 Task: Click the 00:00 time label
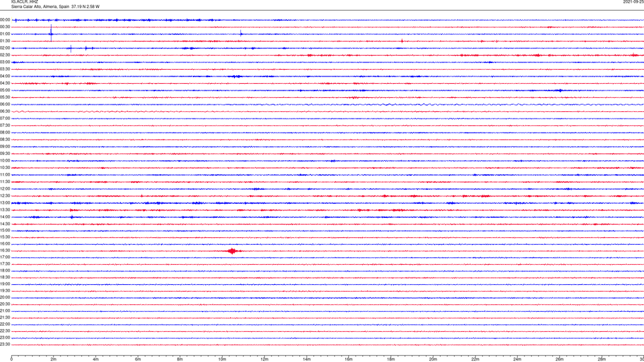click(5, 19)
